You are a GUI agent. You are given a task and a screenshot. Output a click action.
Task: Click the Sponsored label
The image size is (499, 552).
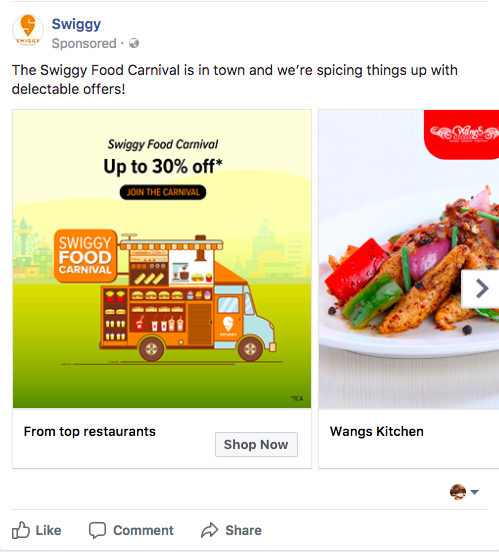pos(84,44)
